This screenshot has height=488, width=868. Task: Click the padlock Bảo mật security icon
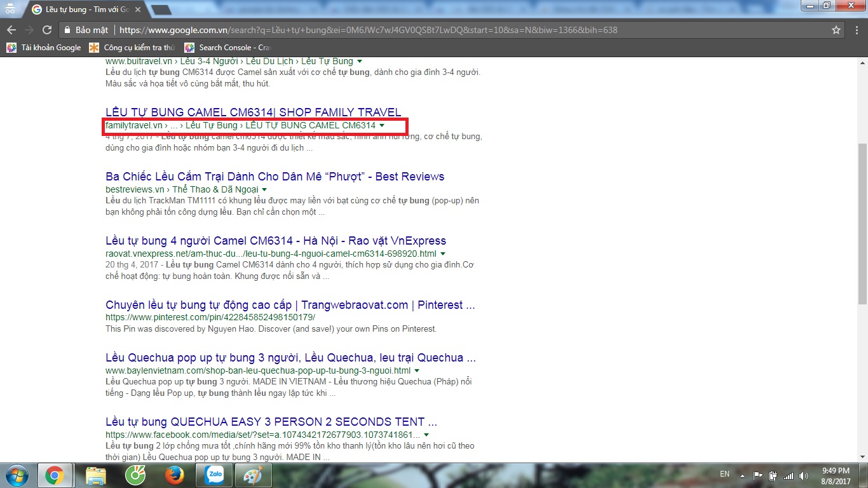click(x=68, y=30)
